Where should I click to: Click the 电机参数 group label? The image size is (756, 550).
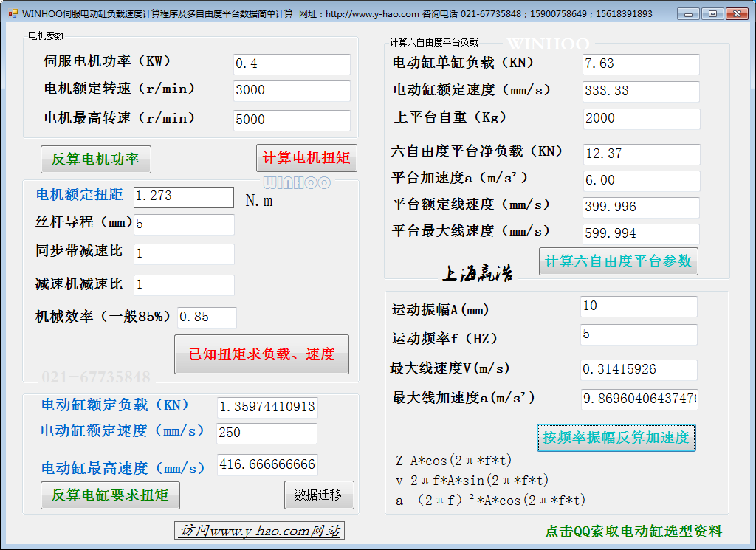(x=46, y=35)
